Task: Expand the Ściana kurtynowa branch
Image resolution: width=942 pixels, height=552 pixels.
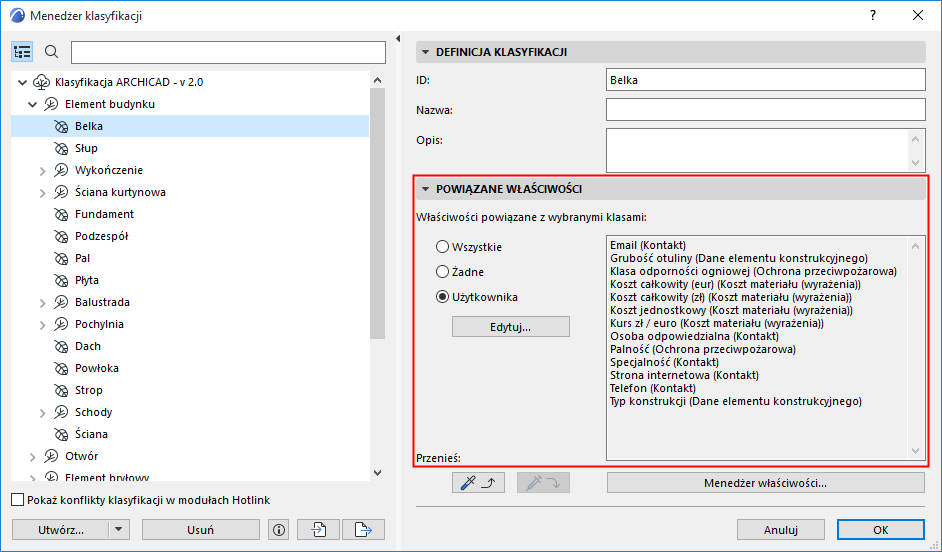Action: coord(43,193)
